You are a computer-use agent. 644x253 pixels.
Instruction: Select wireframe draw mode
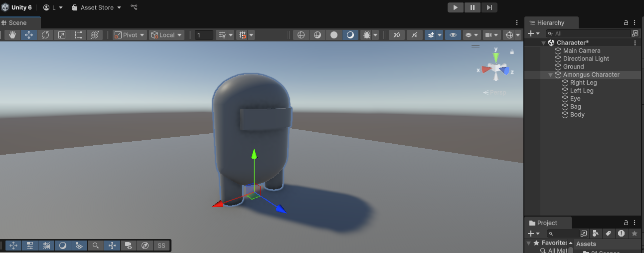click(x=301, y=35)
